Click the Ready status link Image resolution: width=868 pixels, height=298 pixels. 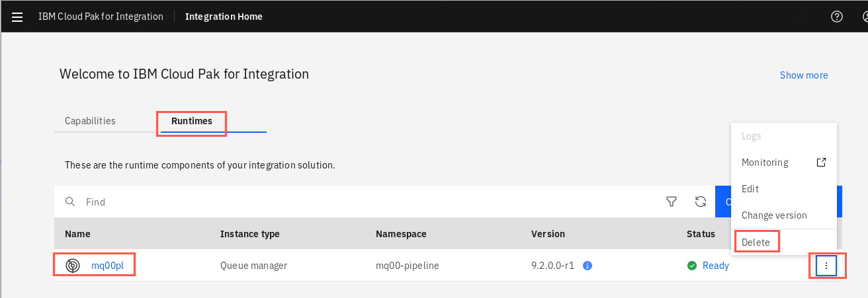(715, 266)
